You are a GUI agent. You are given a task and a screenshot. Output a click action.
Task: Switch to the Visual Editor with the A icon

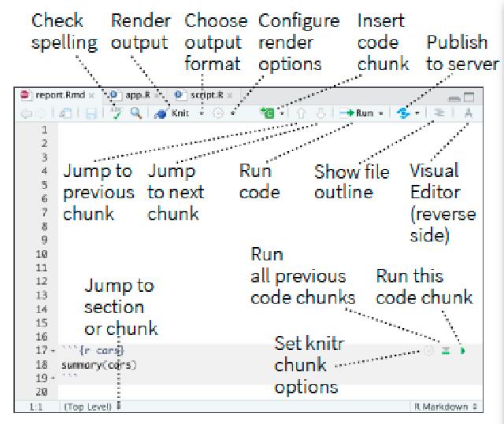(x=468, y=113)
